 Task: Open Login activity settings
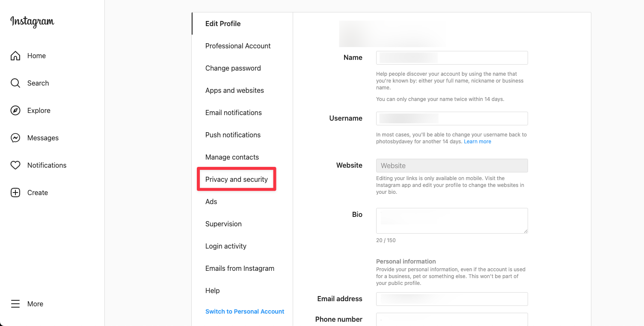pyautogui.click(x=242, y=246)
